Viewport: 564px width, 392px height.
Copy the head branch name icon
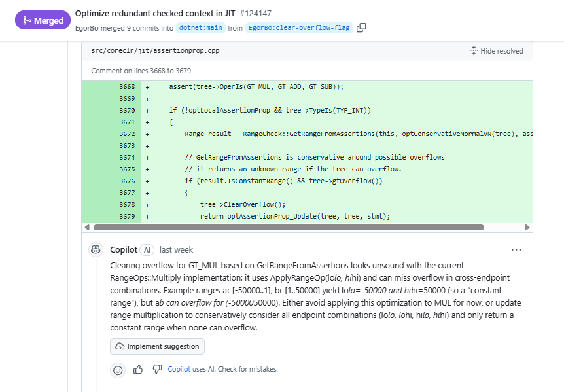pyautogui.click(x=361, y=27)
